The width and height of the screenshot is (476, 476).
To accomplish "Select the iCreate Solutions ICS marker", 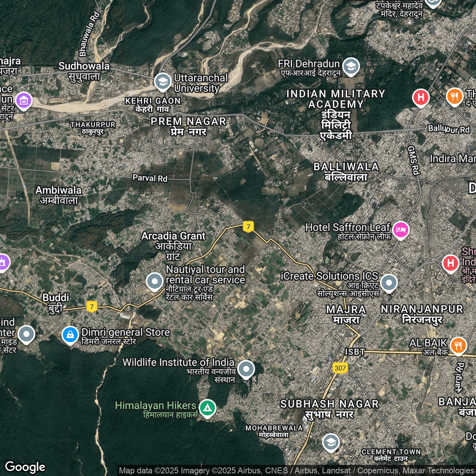I will 389,283.
